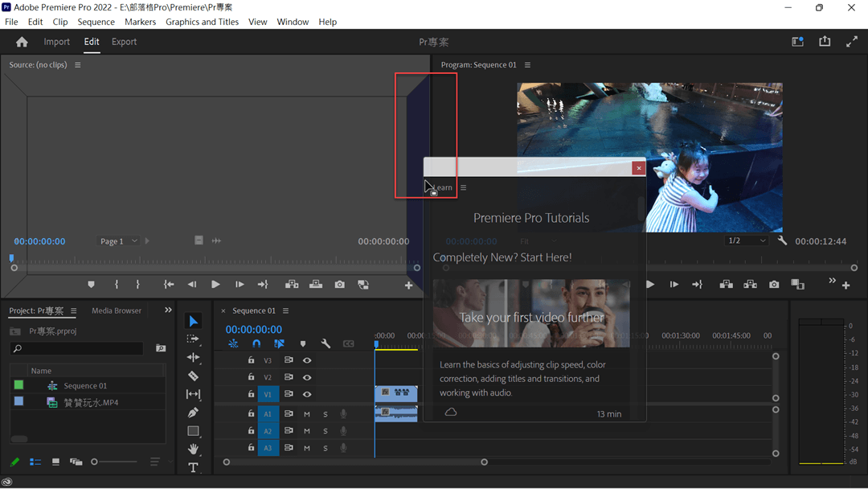Click the timeline horizontal zoom scrollbar
The width and height of the screenshot is (868, 489).
[355, 462]
